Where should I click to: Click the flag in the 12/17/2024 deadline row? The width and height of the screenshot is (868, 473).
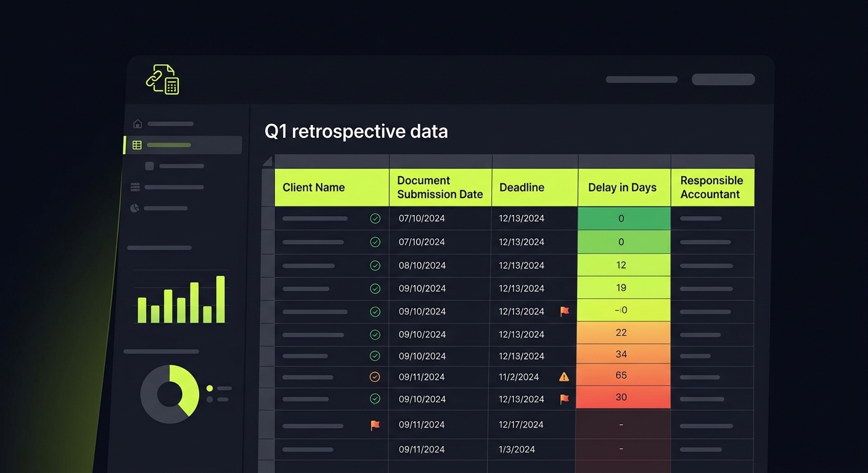pyautogui.click(x=375, y=425)
